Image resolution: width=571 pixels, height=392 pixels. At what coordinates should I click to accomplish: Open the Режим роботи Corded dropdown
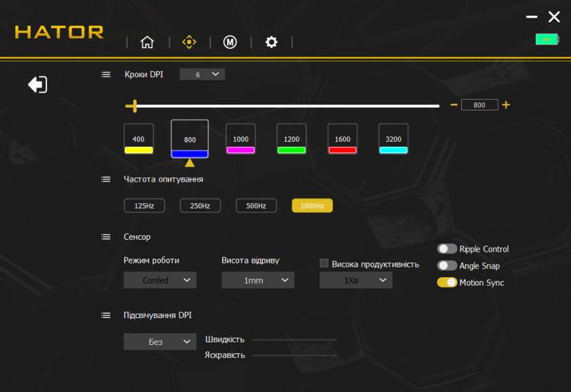tap(160, 280)
